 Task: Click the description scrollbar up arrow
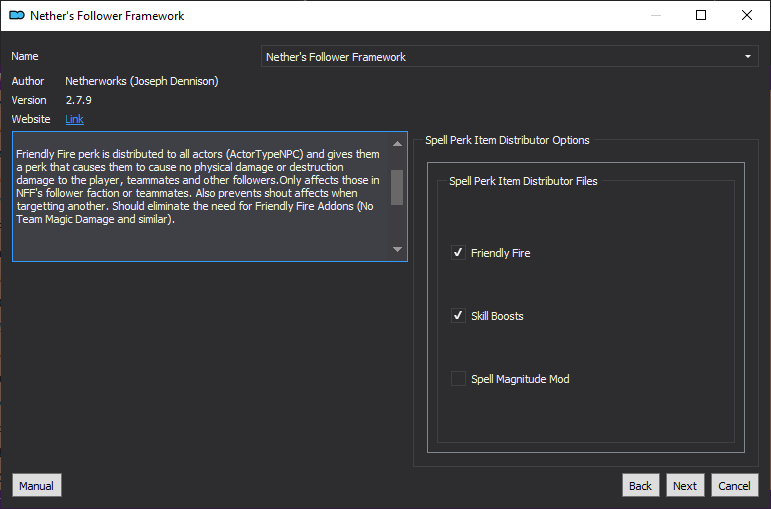coord(397,144)
